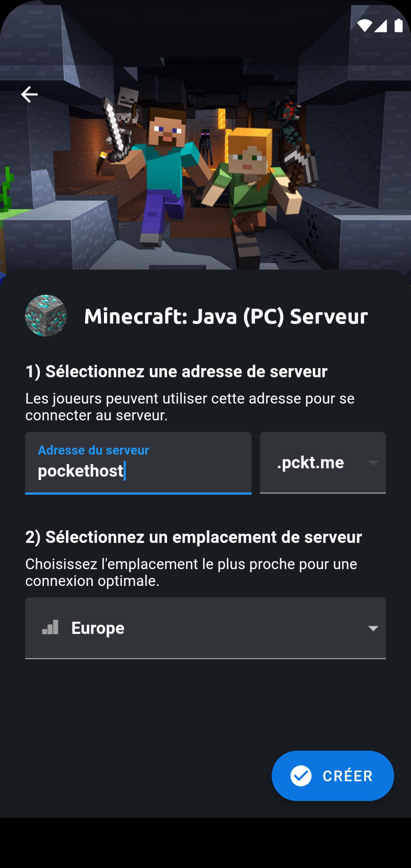The image size is (411, 868).
Task: Tap the back arrow icon
Action: point(29,94)
